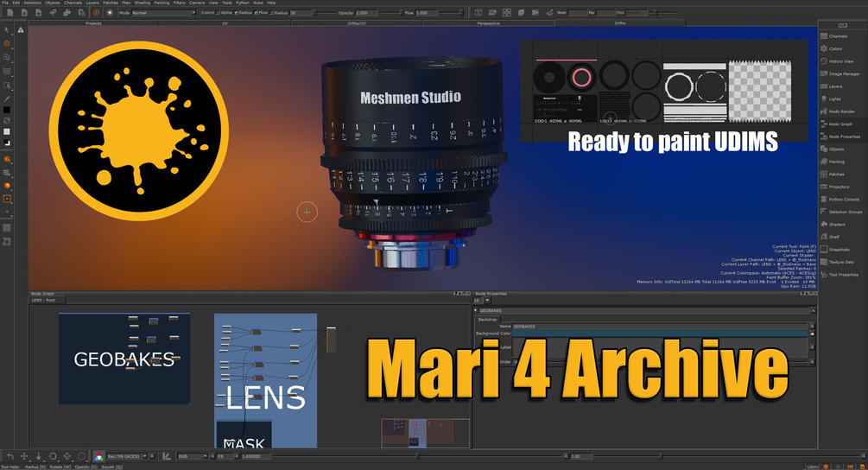Click the RGB color triangle icon
Image resolution: width=868 pixels, height=470 pixels.
pos(99,456)
